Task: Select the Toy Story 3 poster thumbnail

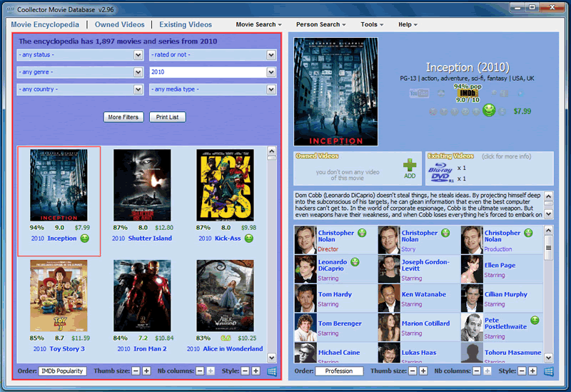Action: point(59,296)
